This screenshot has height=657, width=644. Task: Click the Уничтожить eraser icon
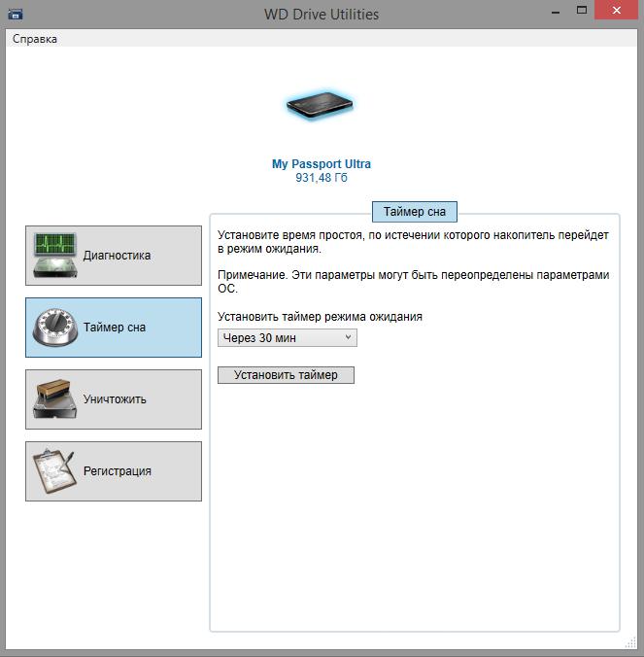coord(55,399)
